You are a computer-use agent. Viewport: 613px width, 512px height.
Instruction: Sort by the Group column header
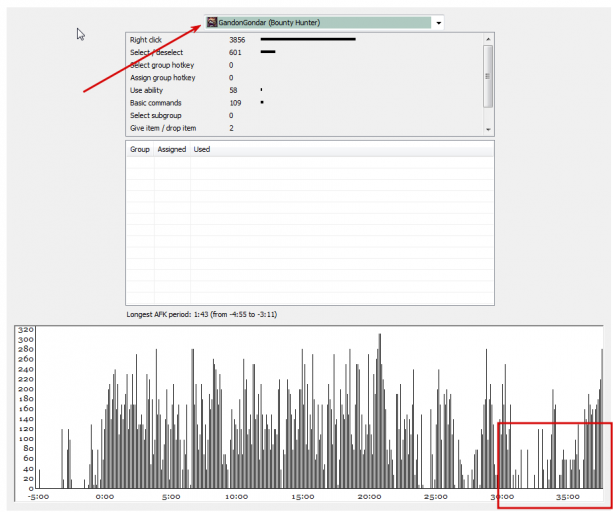[x=140, y=149]
